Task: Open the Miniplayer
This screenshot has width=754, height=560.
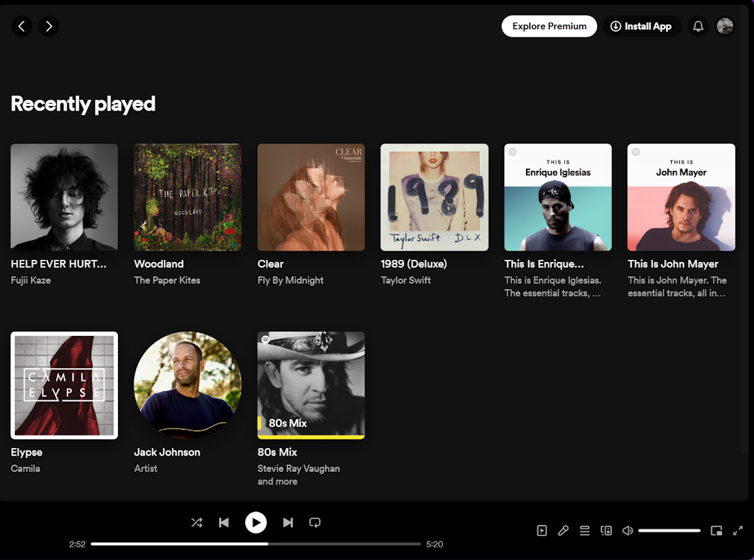Action: [x=716, y=530]
